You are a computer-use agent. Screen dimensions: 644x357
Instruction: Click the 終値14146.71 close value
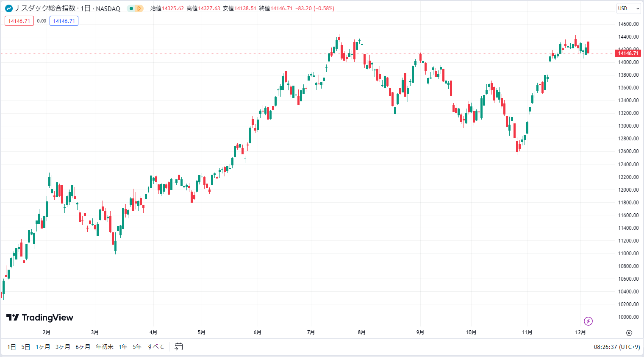(x=276, y=8)
